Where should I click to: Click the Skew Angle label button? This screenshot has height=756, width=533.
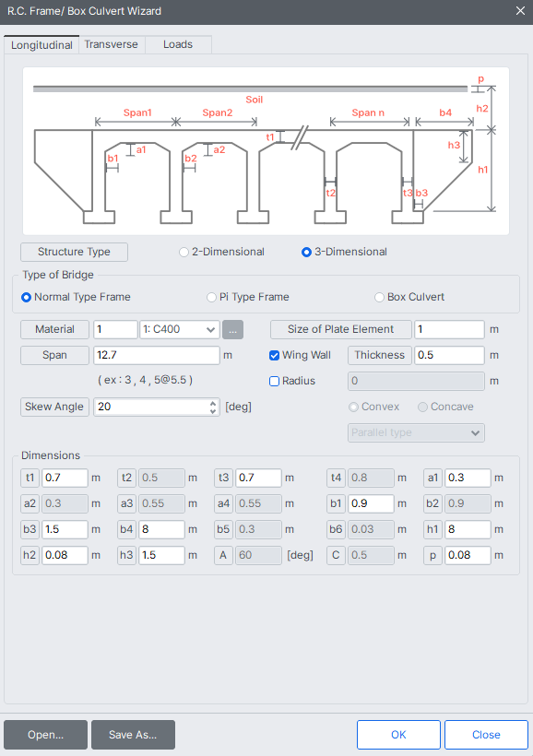(x=54, y=407)
